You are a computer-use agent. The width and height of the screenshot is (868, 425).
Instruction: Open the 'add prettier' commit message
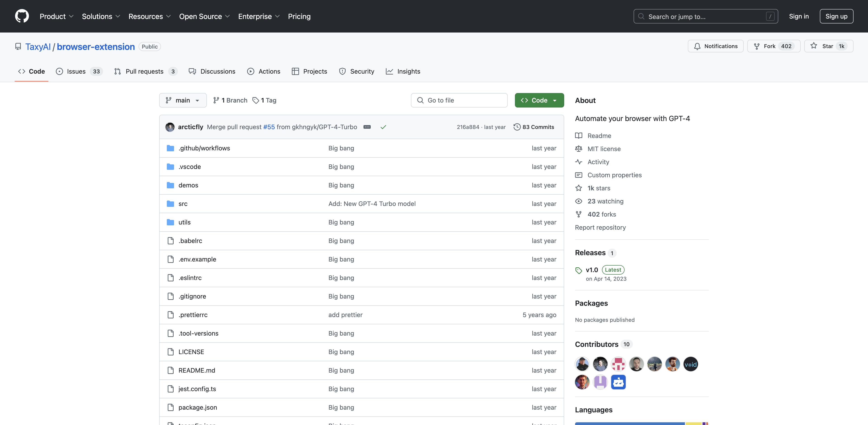click(345, 315)
